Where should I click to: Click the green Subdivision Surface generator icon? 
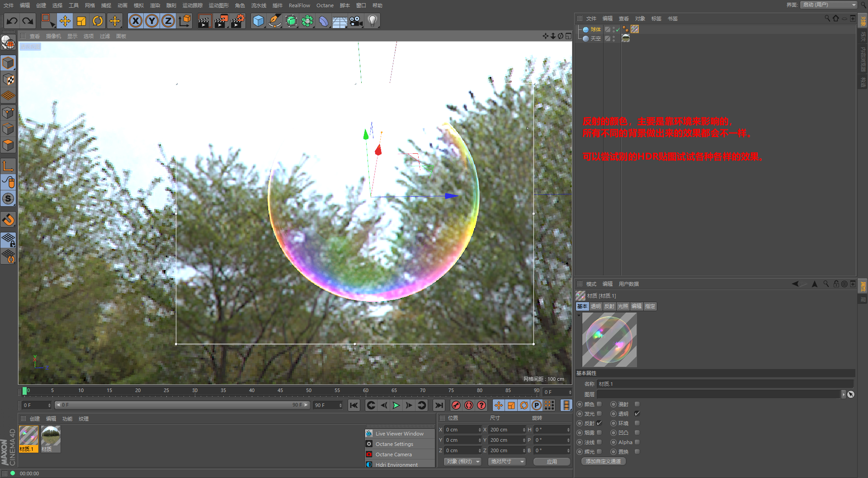pos(292,21)
